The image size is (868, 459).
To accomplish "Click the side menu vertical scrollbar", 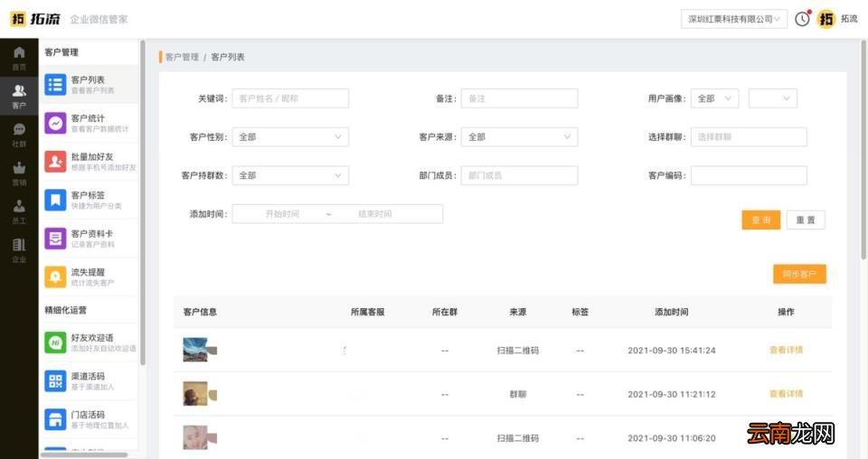I will [143, 202].
